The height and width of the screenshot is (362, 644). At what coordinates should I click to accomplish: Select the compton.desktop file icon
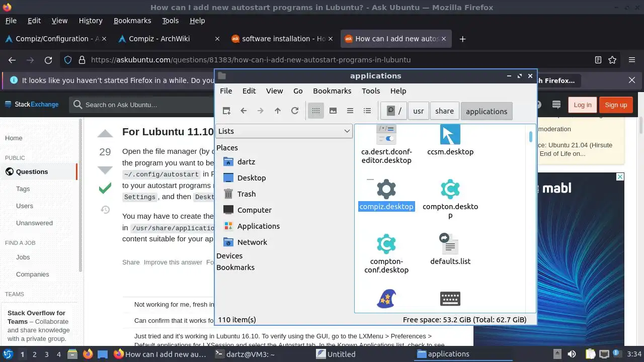pyautogui.click(x=450, y=189)
